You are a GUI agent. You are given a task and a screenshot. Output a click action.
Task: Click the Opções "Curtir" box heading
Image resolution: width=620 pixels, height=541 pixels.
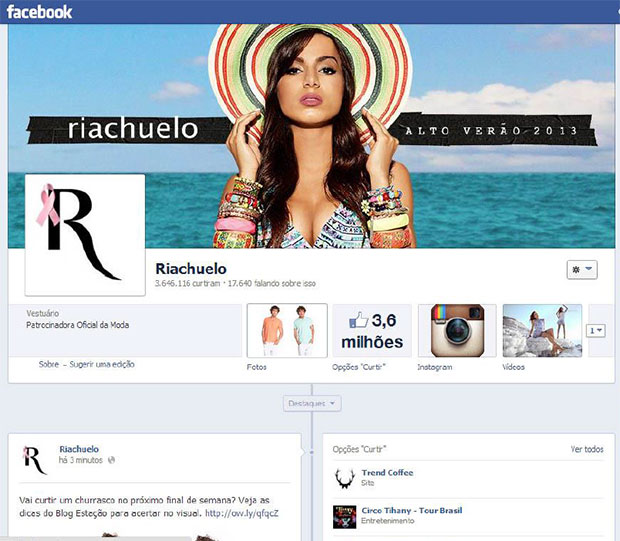tap(359, 449)
